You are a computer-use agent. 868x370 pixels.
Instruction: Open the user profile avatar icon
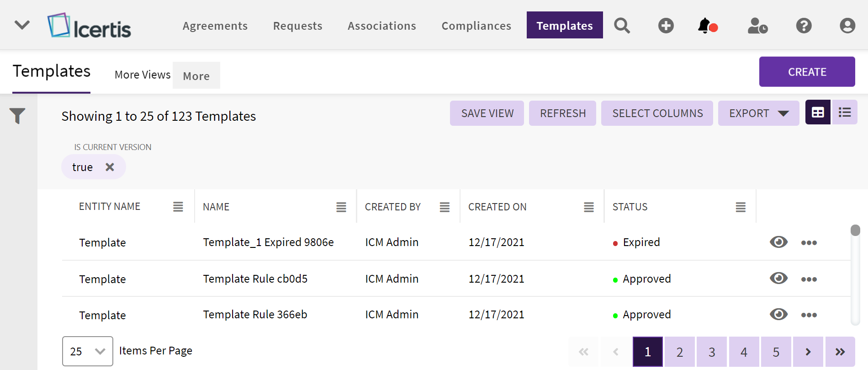[x=847, y=26]
